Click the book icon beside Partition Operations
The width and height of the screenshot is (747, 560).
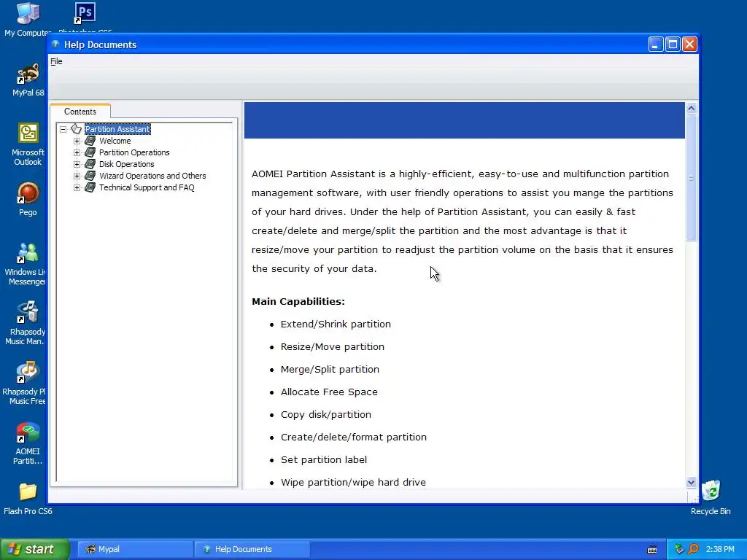pyautogui.click(x=90, y=152)
